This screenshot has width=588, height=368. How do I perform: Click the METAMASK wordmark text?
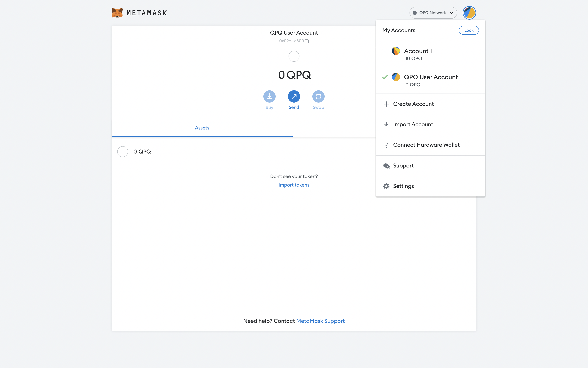tap(147, 13)
